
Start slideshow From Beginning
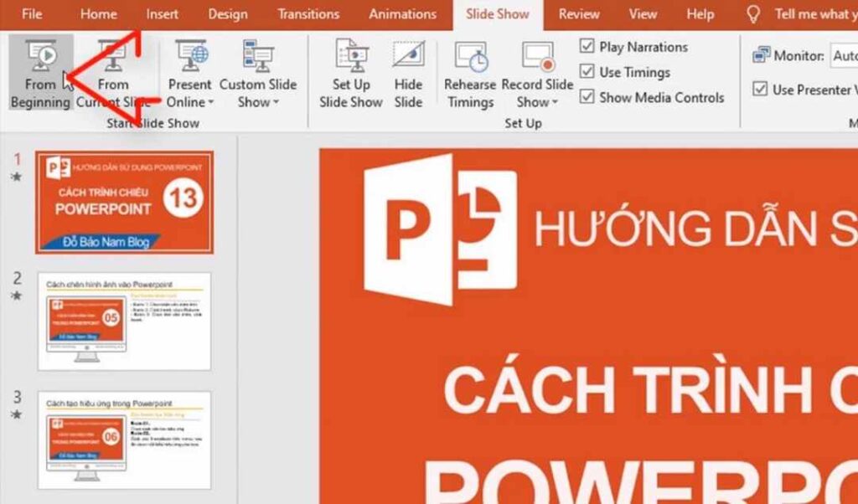39,71
